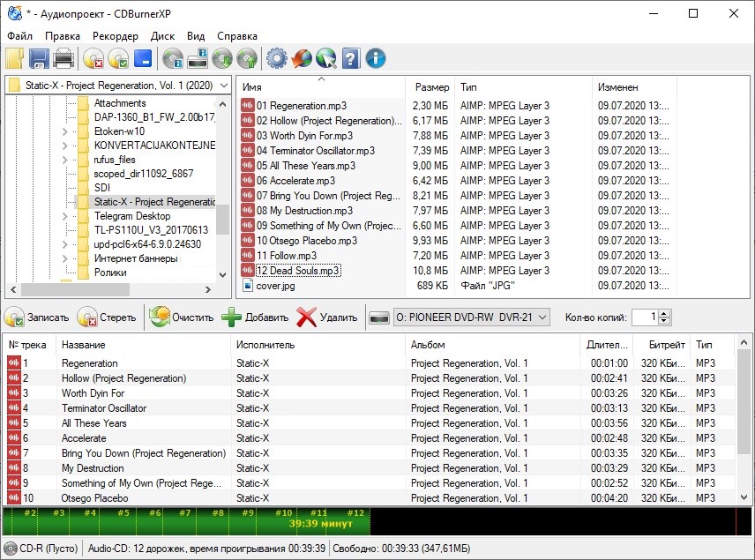
Task: Click the Добавить button
Action: coord(255,317)
